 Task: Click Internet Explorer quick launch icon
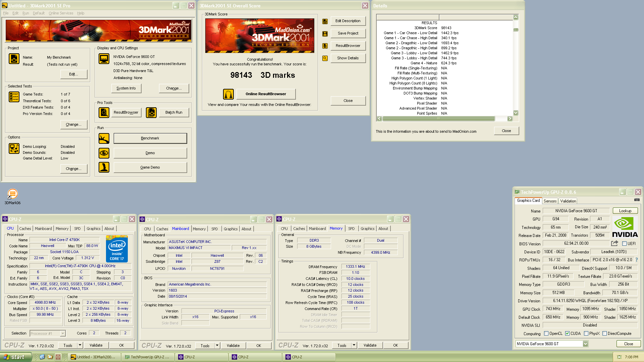[x=42, y=357]
